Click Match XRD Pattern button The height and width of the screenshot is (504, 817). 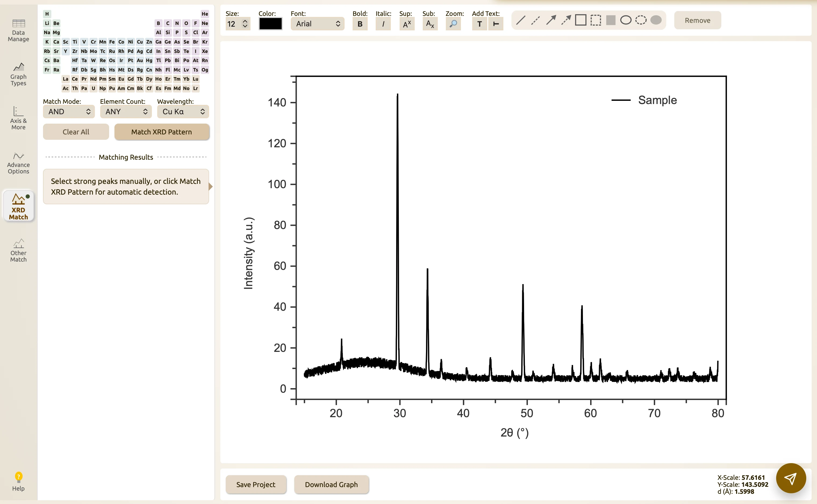(x=162, y=132)
